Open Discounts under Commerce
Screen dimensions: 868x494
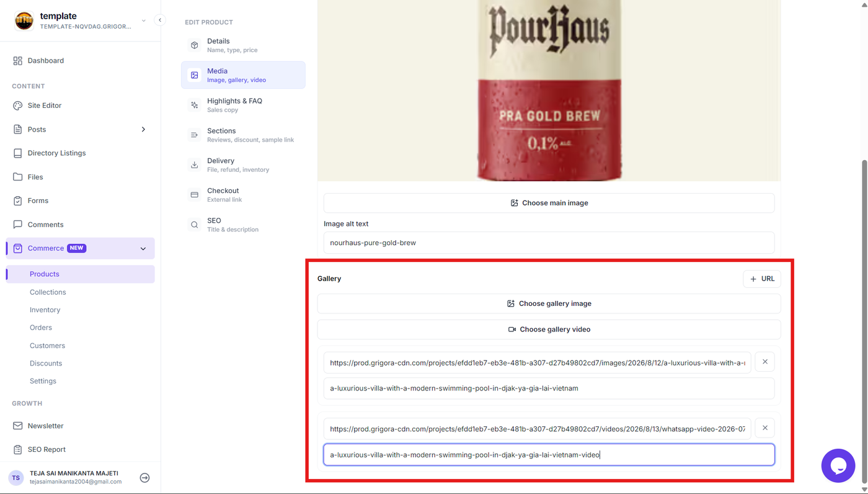click(x=46, y=364)
